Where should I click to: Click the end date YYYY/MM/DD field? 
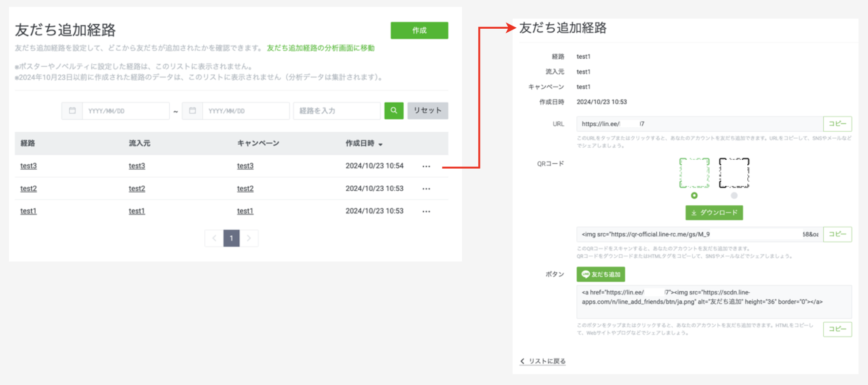pos(246,111)
